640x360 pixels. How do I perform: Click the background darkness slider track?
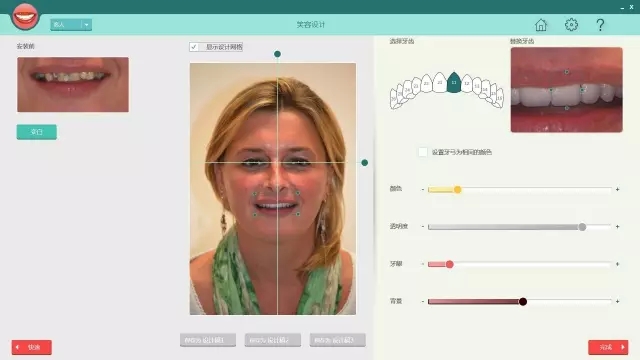[519, 302]
